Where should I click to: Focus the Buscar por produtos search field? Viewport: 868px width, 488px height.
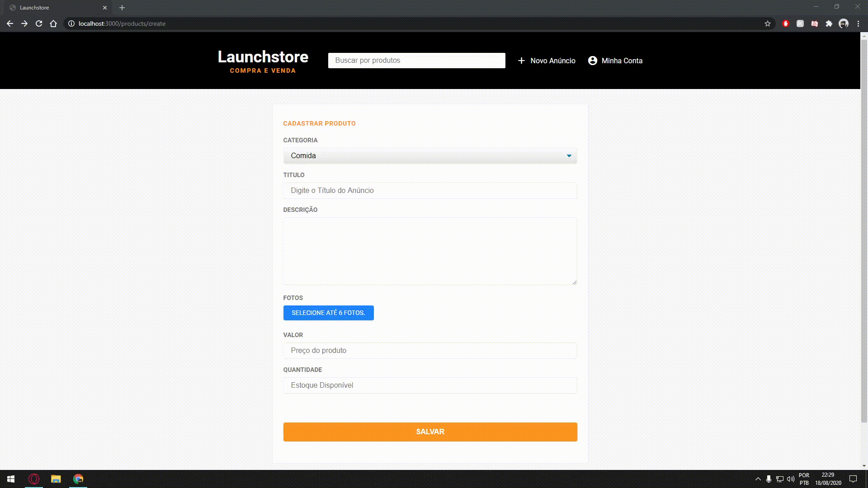(x=416, y=61)
